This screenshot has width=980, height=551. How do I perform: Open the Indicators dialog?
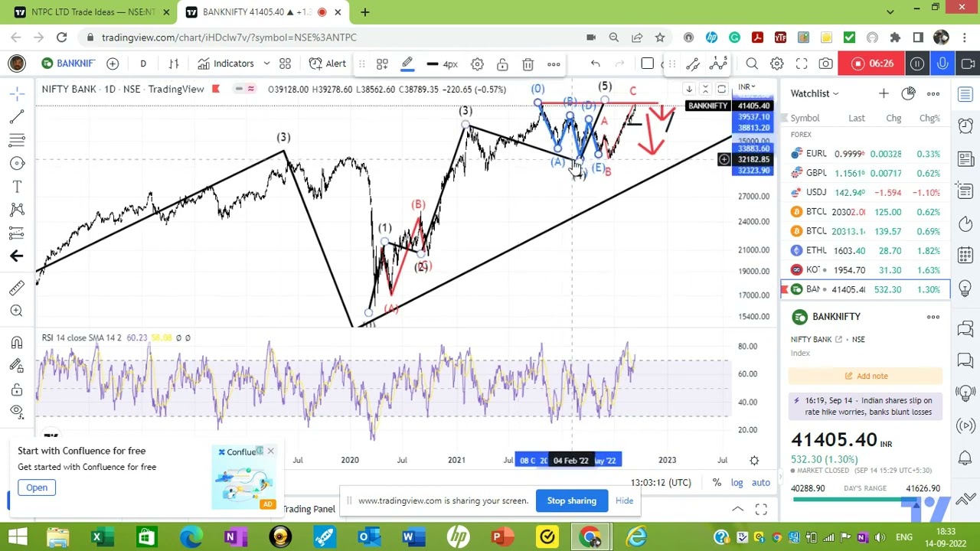(x=226, y=64)
